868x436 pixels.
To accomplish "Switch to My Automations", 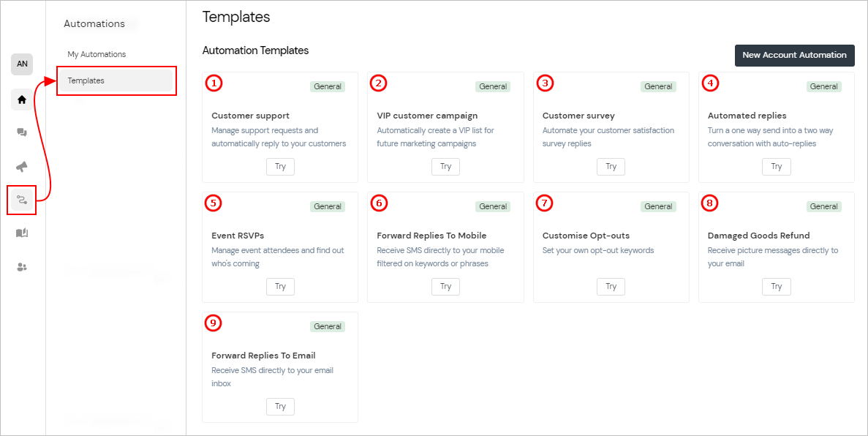I will (96, 53).
